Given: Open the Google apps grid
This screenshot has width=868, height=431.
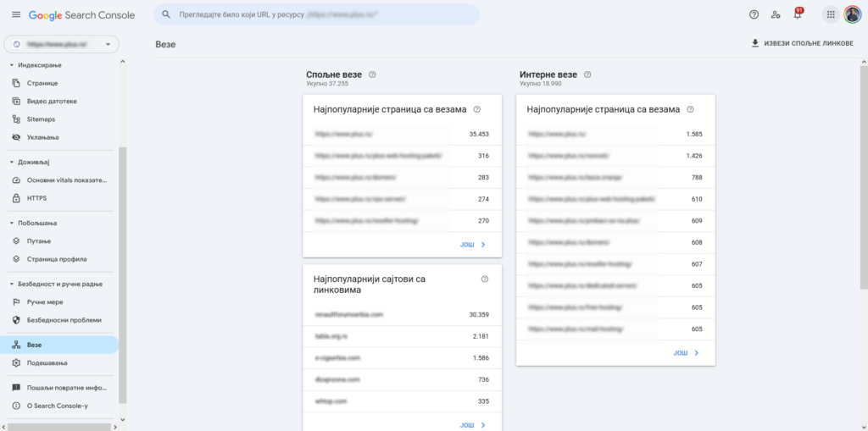Looking at the screenshot, I should 830,14.
